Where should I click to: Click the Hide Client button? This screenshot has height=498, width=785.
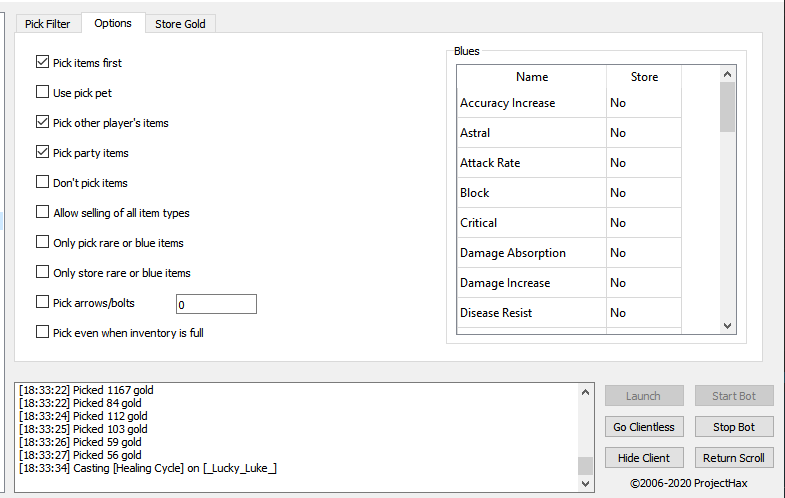(x=644, y=458)
